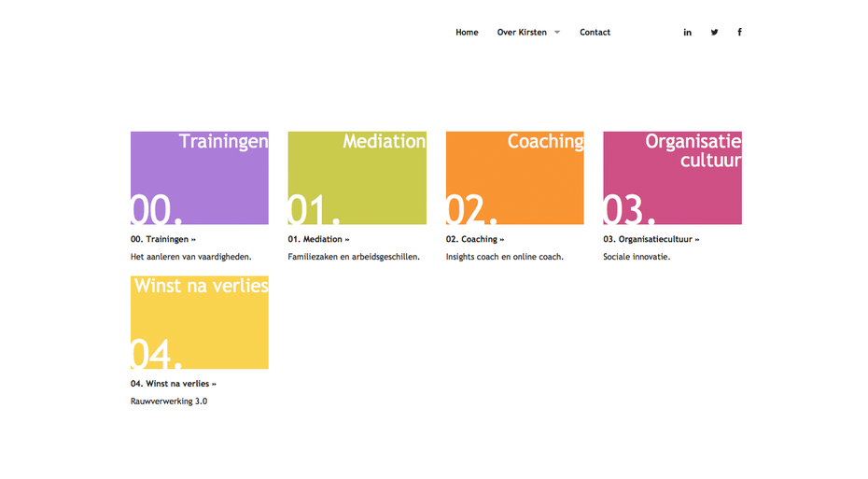The width and height of the screenshot is (868, 479).
Task: Follow the '03. Organisatiecultuur »' link
Action: [651, 239]
